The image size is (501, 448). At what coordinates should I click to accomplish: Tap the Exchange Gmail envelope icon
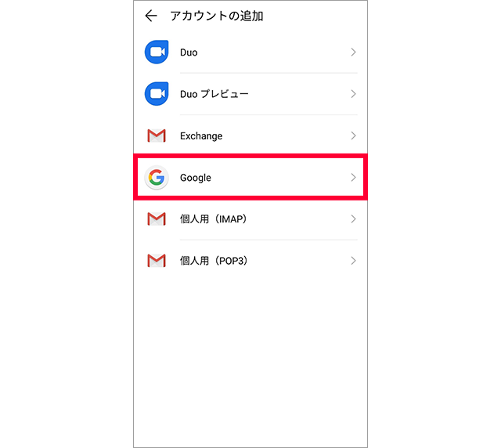point(157,135)
